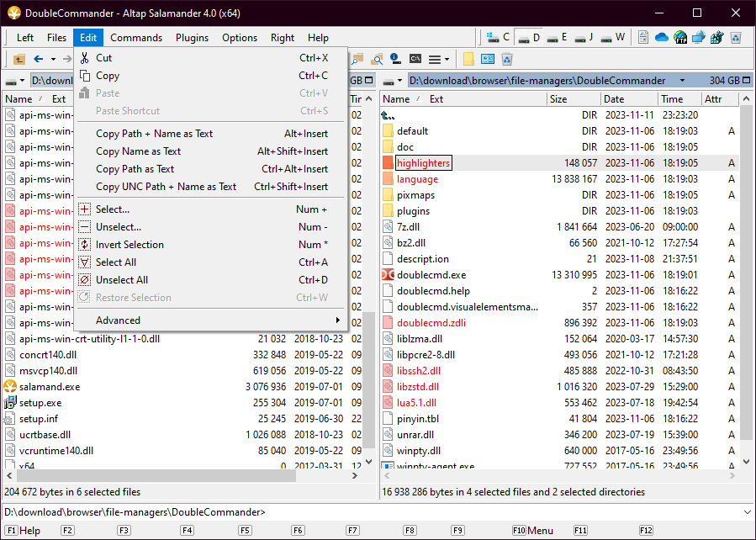Open the command prompt C:\ toolbar icon

pos(415,59)
